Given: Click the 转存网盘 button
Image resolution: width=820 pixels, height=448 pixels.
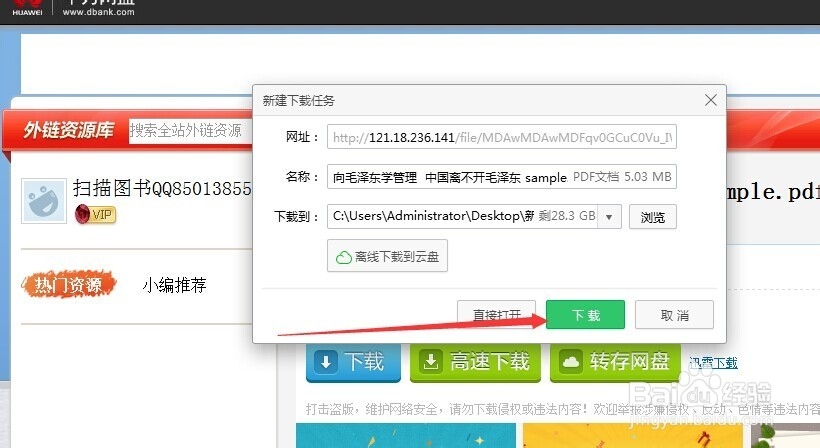Looking at the screenshot, I should click(x=615, y=362).
